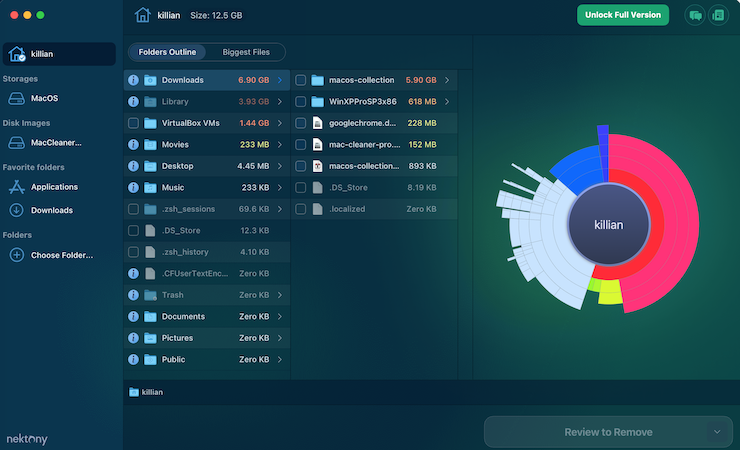740x450 pixels.
Task: Click the home icon beside killian title
Action: (142, 15)
